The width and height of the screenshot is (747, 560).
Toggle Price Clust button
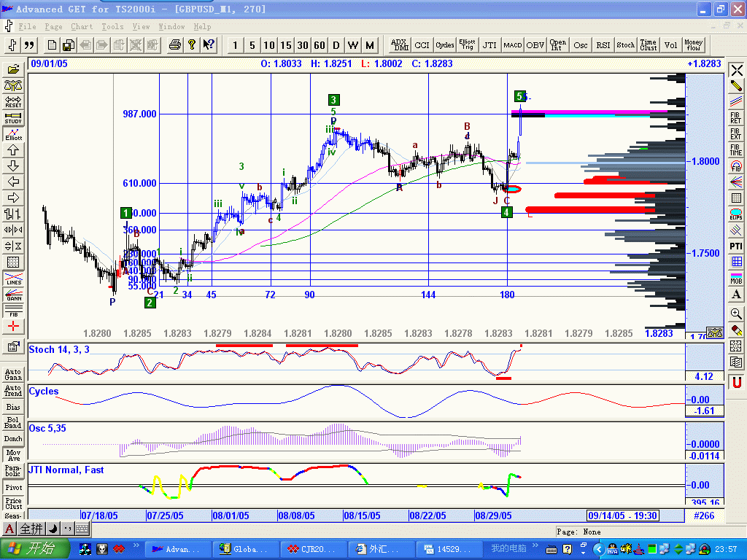[x=13, y=503]
